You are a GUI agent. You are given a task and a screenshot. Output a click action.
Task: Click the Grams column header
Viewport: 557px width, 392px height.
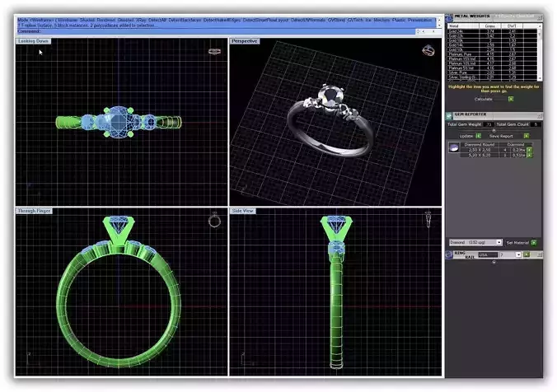(490, 26)
